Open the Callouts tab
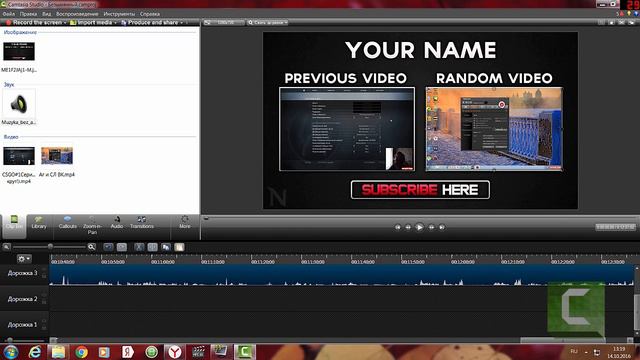The height and width of the screenshot is (360, 640). (68, 223)
